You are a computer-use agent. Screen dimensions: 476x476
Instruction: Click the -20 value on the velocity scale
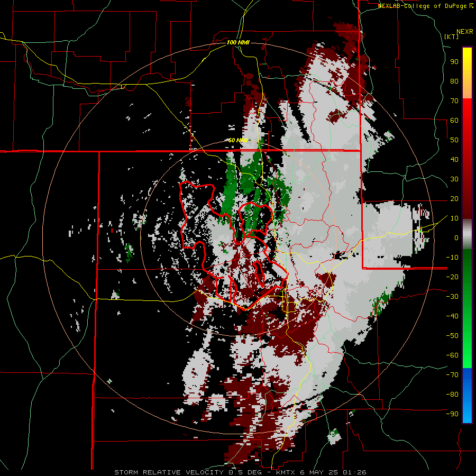pos(452,277)
